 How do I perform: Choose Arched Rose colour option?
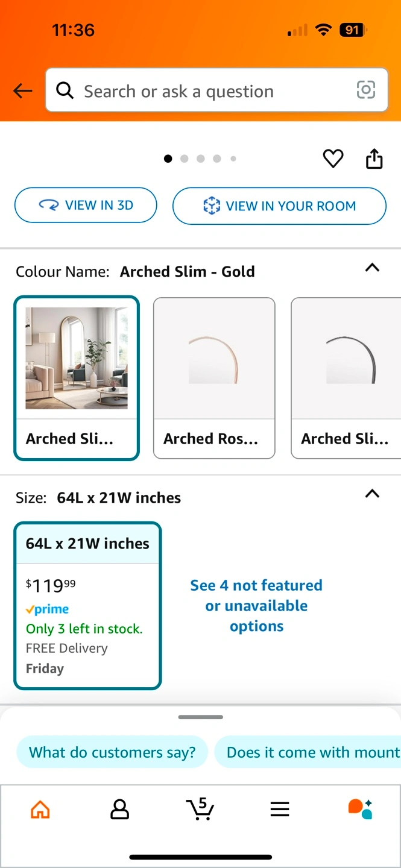pyautogui.click(x=214, y=378)
